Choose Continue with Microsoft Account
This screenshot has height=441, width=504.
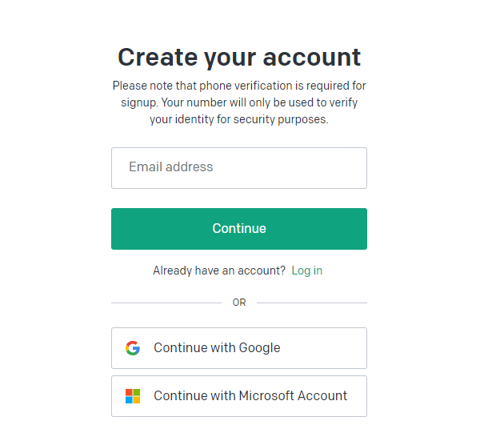239,396
